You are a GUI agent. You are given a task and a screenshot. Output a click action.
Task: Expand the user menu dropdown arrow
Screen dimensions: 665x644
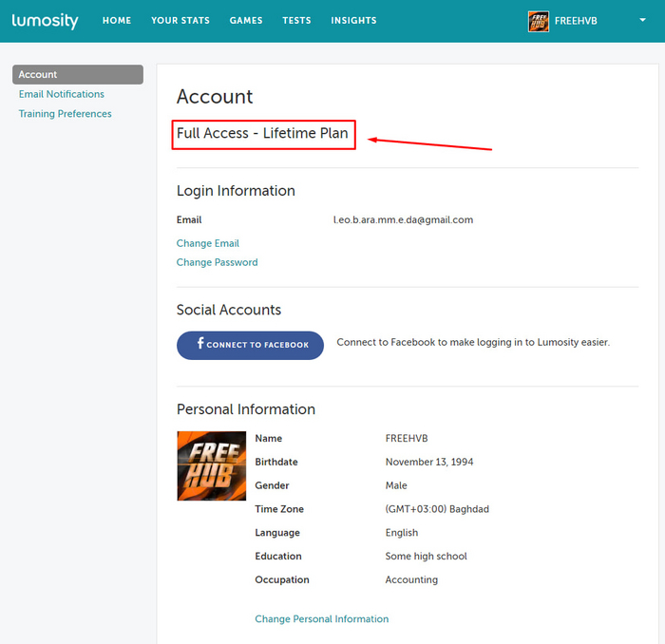pyautogui.click(x=642, y=20)
